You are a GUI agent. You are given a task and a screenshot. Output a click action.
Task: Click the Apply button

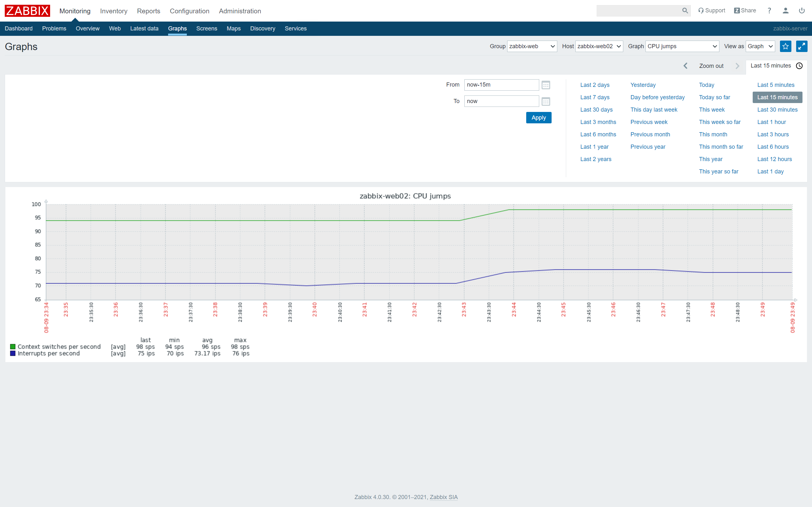coord(539,118)
